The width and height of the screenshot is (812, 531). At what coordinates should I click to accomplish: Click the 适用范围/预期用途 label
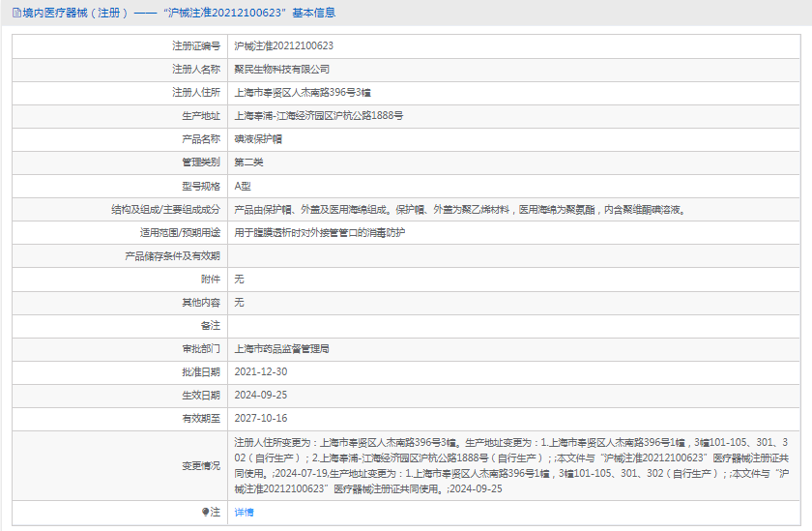(x=180, y=232)
